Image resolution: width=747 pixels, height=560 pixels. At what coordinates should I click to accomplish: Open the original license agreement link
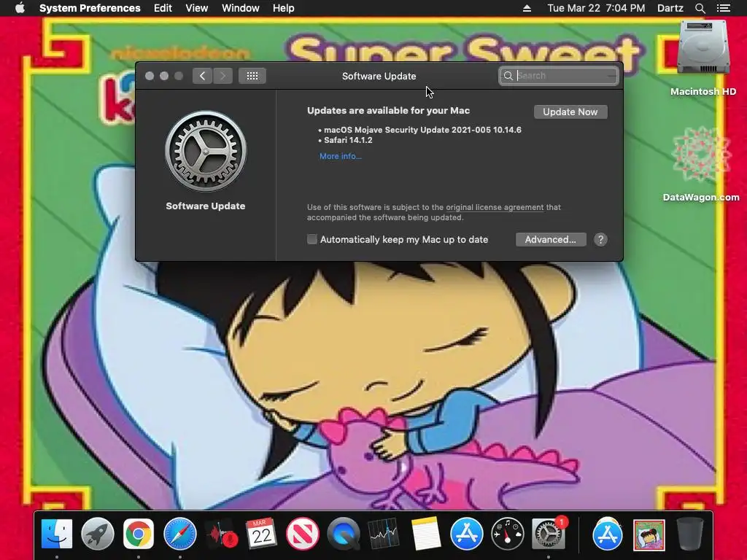click(495, 207)
